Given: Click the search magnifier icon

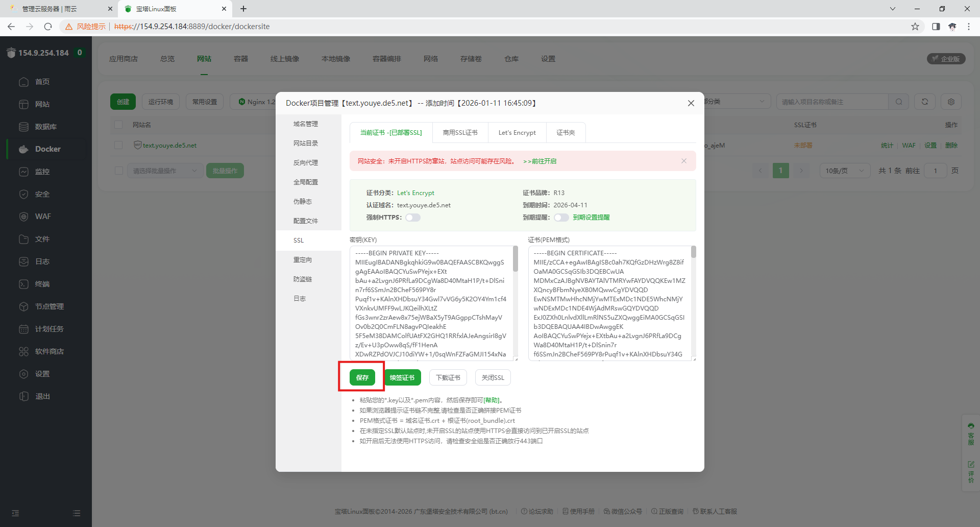Looking at the screenshot, I should point(899,102).
